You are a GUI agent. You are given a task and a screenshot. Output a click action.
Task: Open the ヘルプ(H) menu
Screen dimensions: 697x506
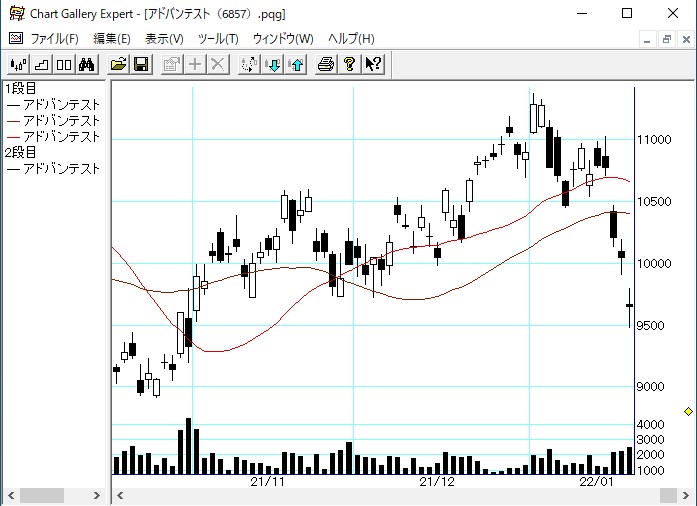point(351,39)
